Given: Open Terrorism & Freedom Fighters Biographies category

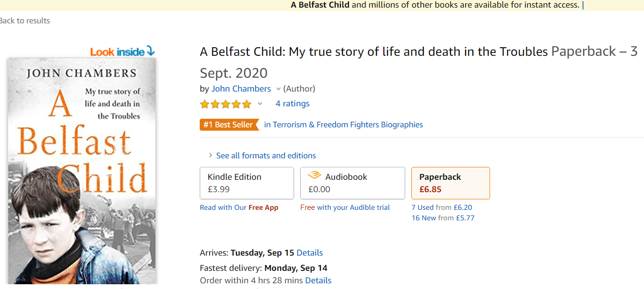Looking at the screenshot, I should click(x=343, y=125).
